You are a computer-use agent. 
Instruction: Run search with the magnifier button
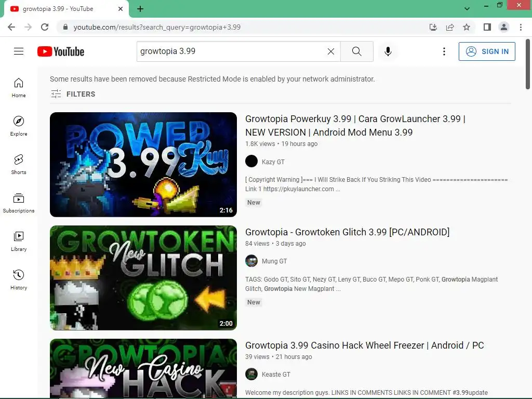click(356, 51)
